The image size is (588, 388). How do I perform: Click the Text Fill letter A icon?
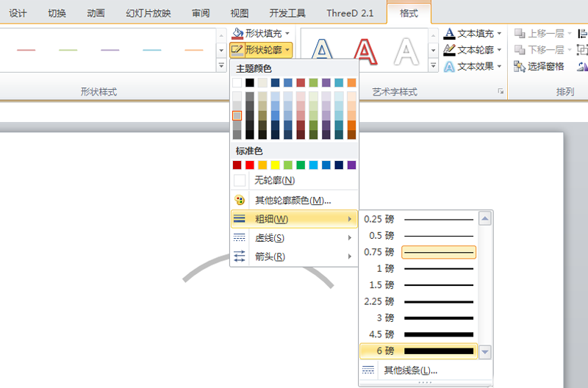[x=449, y=33]
